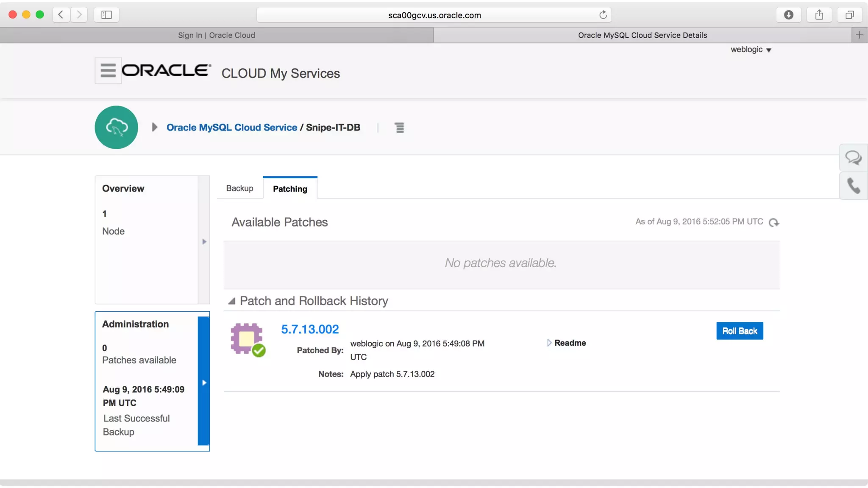Viewport: 868px width, 488px height.
Task: Collapse Patch and Rollback History section
Action: (x=231, y=301)
